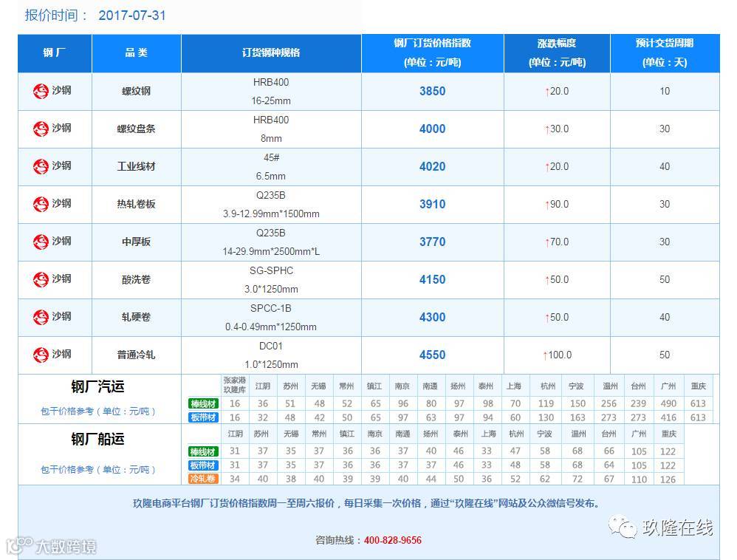Click the 中厚板 category cell
Screen dimensions: 737x560
(137, 242)
